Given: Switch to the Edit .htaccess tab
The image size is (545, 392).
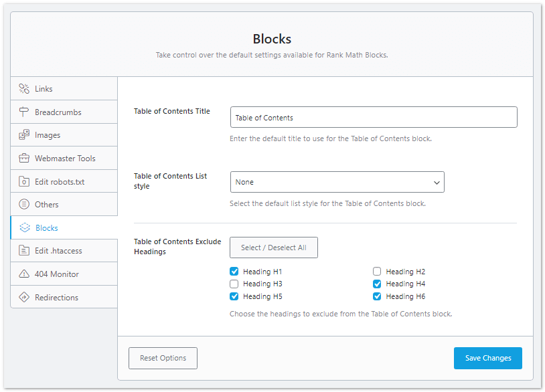Looking at the screenshot, I should [64, 250].
